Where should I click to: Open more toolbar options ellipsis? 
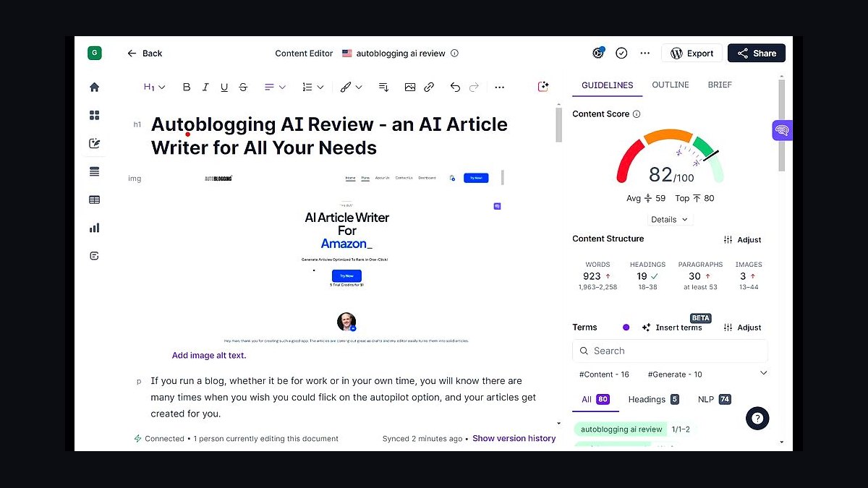point(499,87)
